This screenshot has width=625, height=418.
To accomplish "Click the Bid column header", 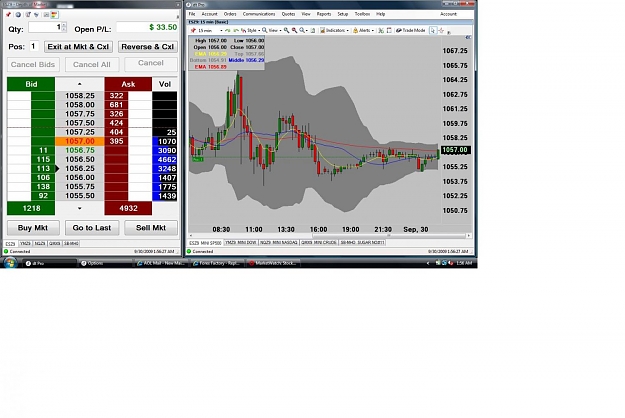I will pos(31,84).
